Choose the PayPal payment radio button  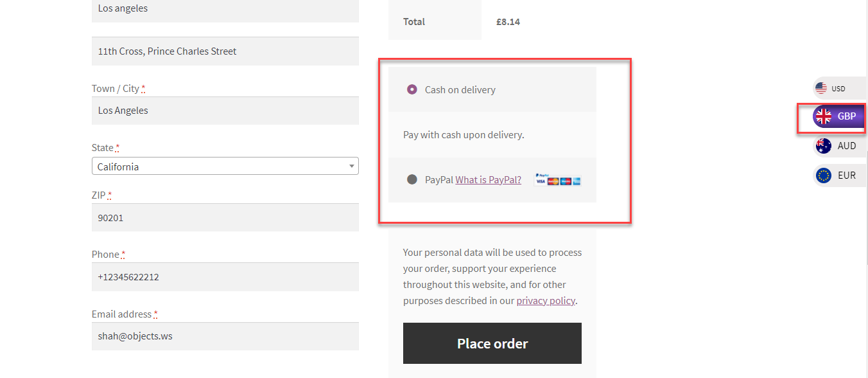click(x=412, y=180)
